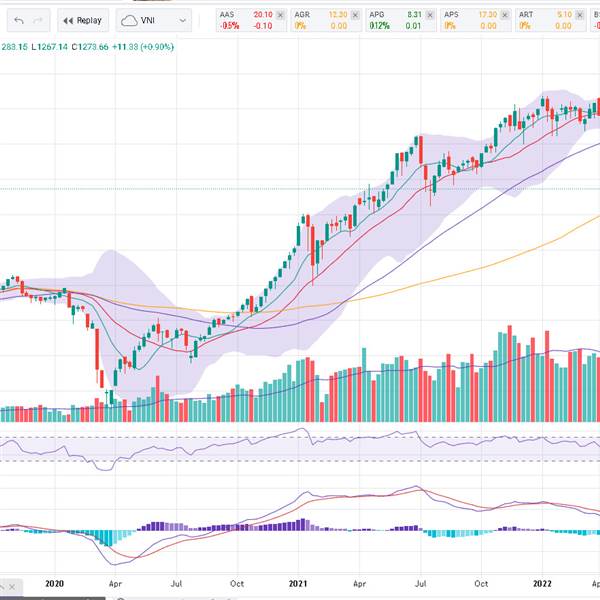Click the X icon at bottom-left corner

pyautogui.click(x=12, y=587)
